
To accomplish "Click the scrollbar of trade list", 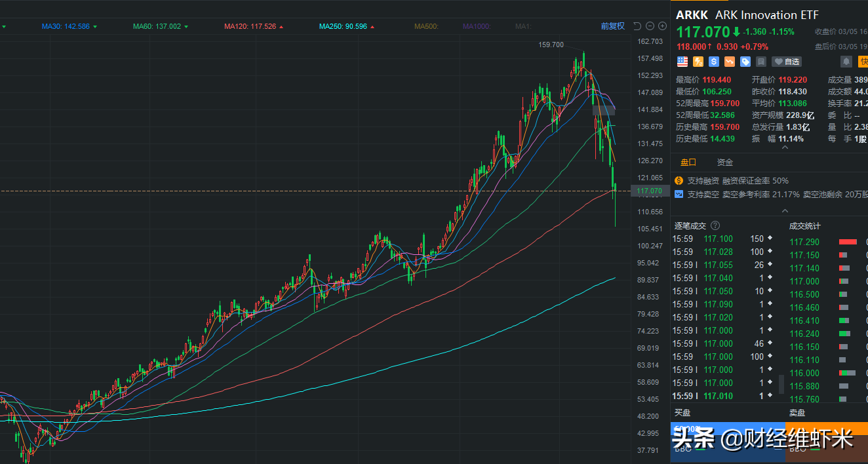I will pos(781,384).
